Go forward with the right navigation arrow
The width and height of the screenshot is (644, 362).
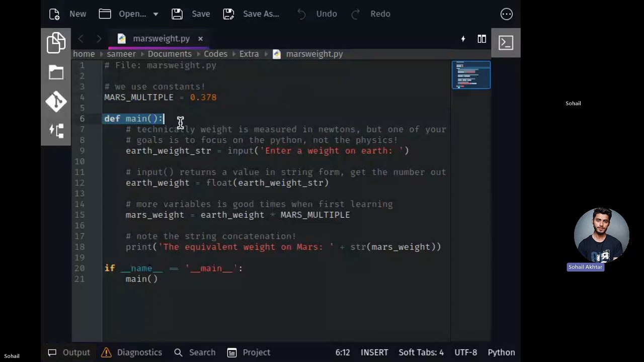(99, 39)
